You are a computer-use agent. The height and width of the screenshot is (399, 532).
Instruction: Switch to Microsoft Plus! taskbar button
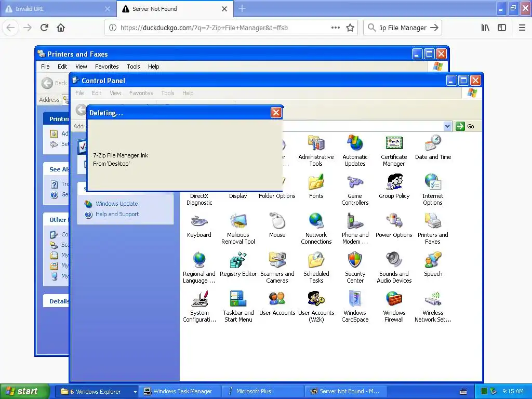(x=263, y=391)
